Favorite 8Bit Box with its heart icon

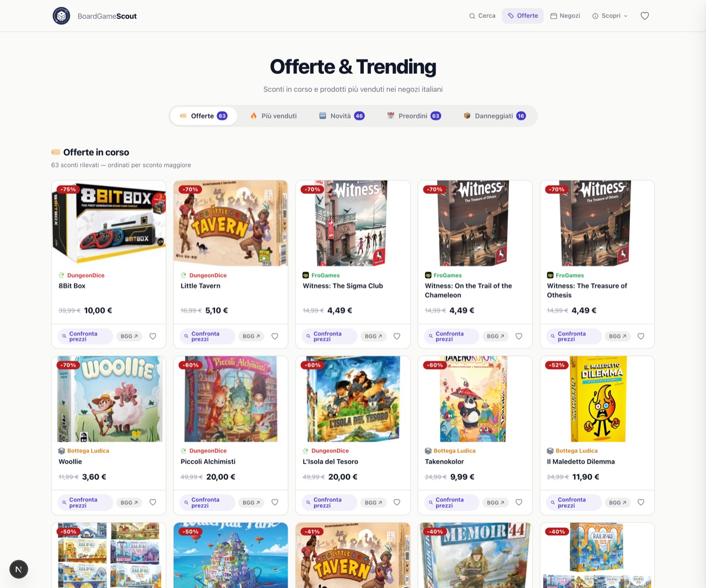click(x=153, y=336)
